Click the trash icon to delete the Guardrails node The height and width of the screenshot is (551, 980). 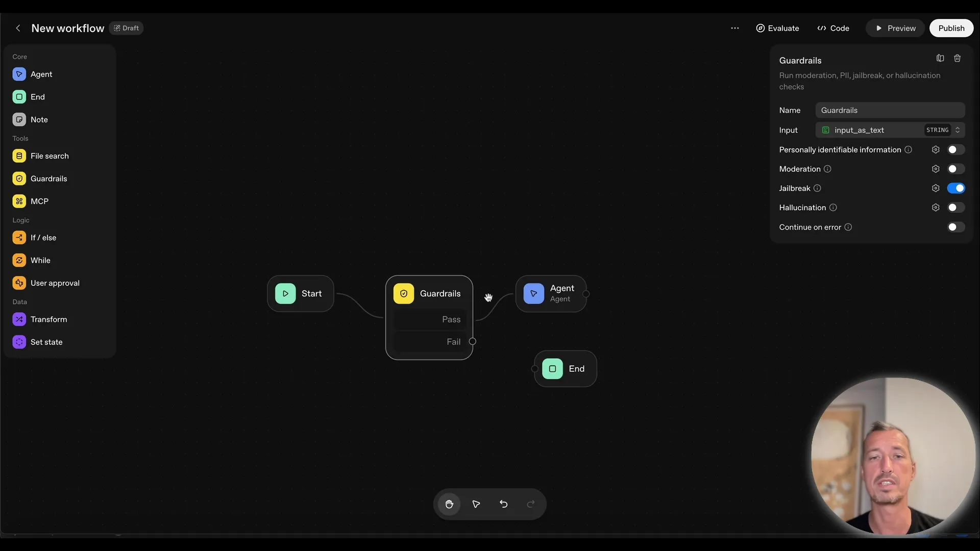click(957, 59)
